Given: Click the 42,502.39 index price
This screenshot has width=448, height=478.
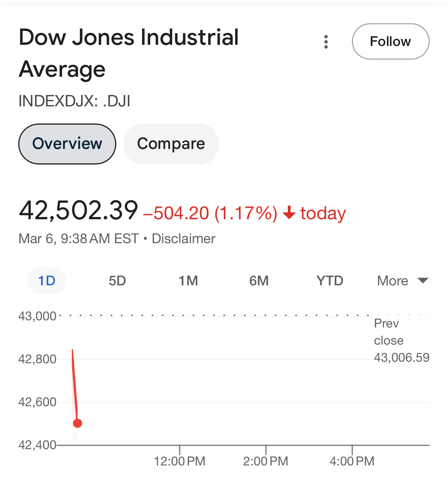Looking at the screenshot, I should point(78,210).
